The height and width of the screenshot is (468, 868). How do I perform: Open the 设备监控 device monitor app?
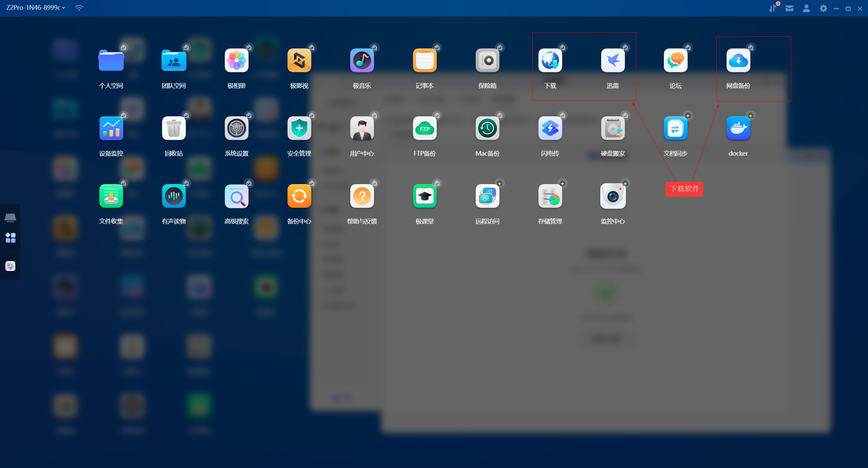pos(111,129)
